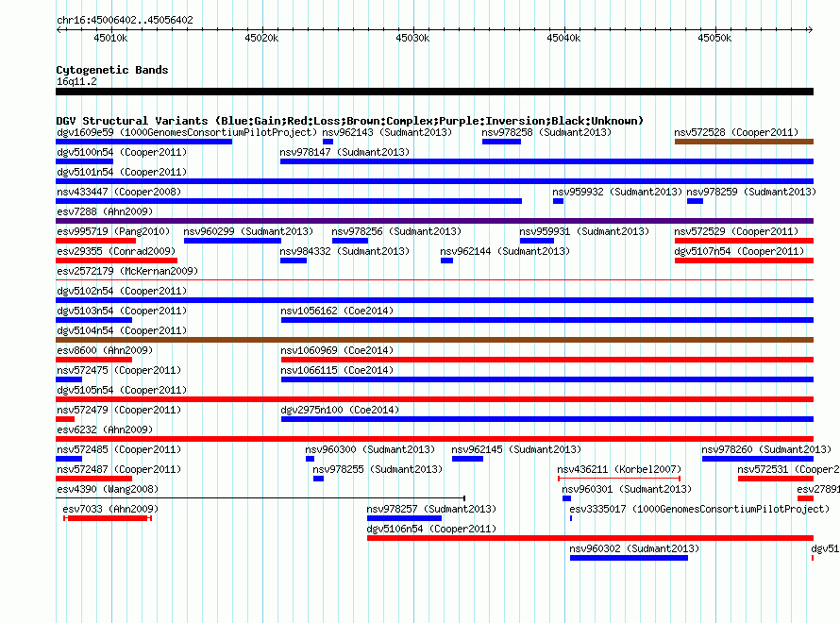Click the brown nsv572528 (Cooper2011) bar
The image size is (840, 623).
click(x=744, y=142)
